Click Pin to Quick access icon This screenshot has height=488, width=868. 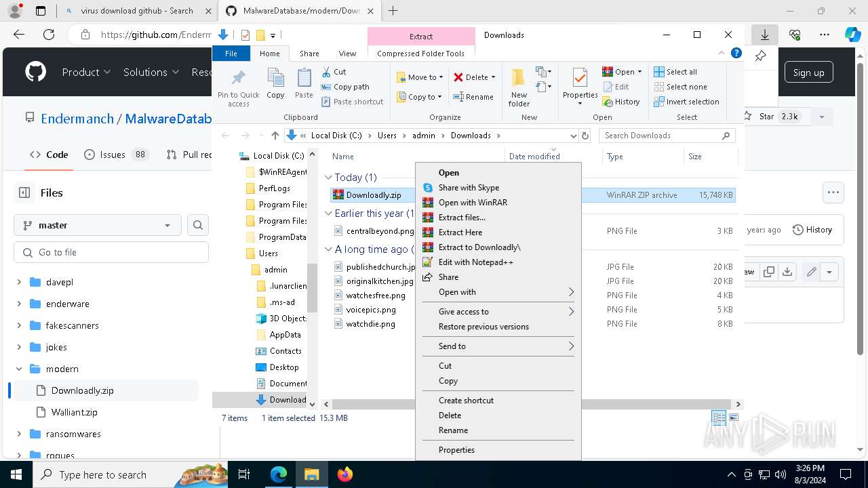coord(238,87)
